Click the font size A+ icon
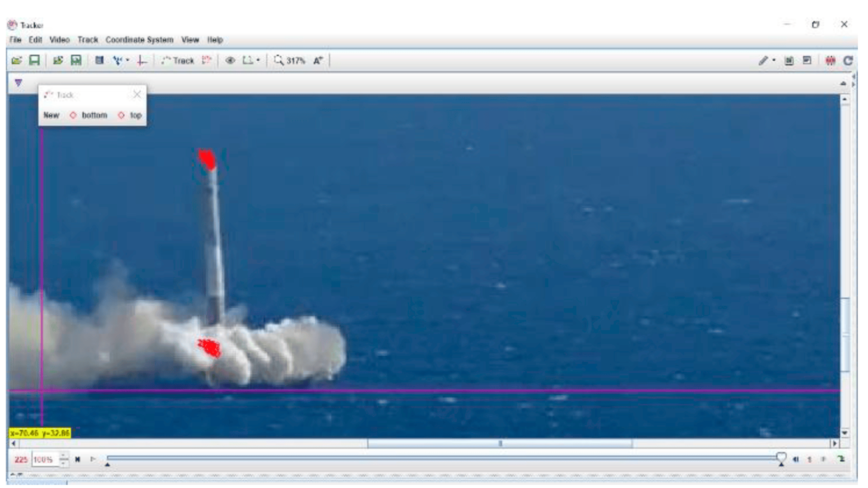The height and width of the screenshot is (488, 868). tap(318, 61)
